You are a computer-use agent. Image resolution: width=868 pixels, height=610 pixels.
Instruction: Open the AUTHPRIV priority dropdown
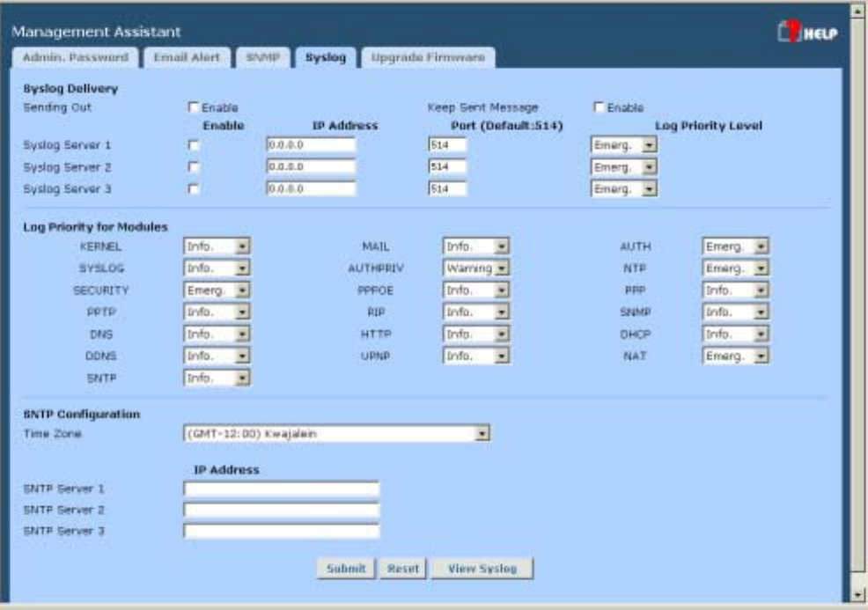pyautogui.click(x=476, y=268)
